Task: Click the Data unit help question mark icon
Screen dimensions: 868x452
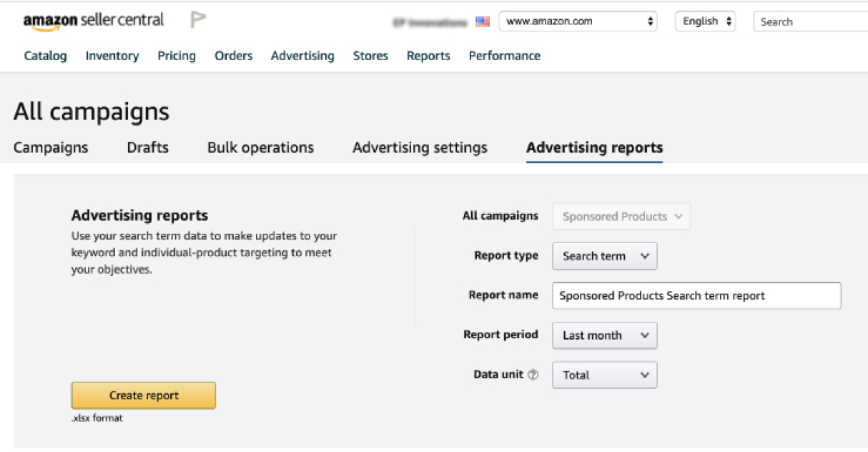Action: 533,375
